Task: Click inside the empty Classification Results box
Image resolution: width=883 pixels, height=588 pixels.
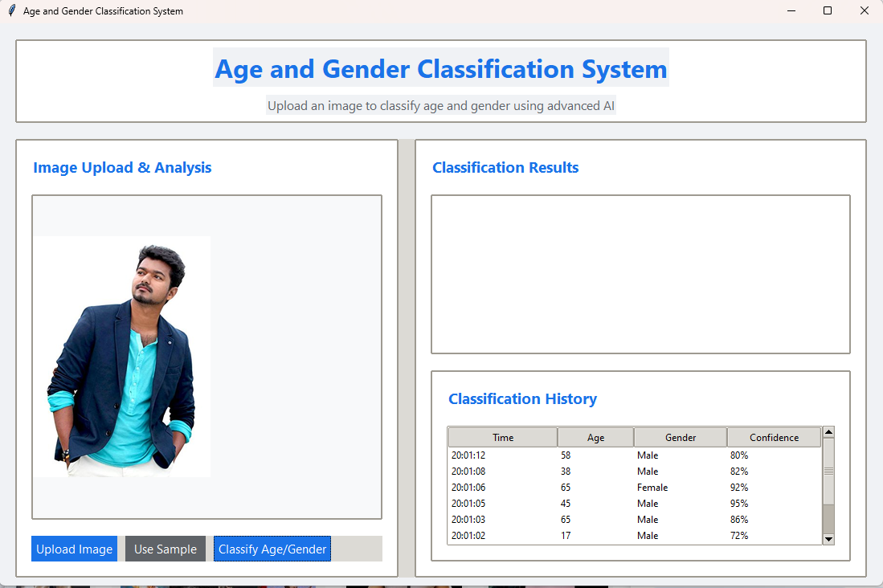Action: coord(640,274)
